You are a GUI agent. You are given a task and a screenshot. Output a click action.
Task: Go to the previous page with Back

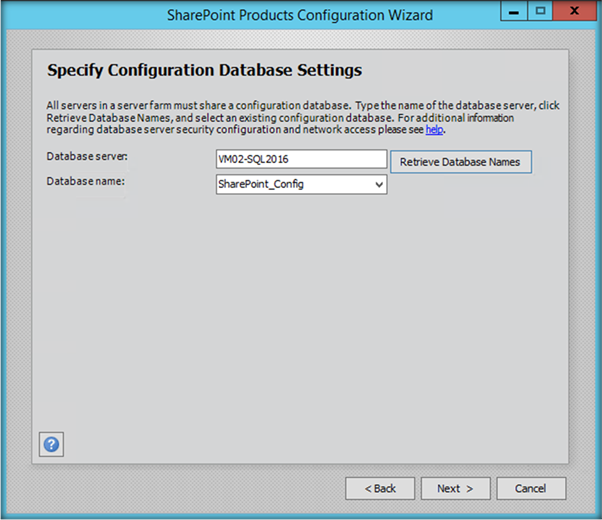(380, 488)
